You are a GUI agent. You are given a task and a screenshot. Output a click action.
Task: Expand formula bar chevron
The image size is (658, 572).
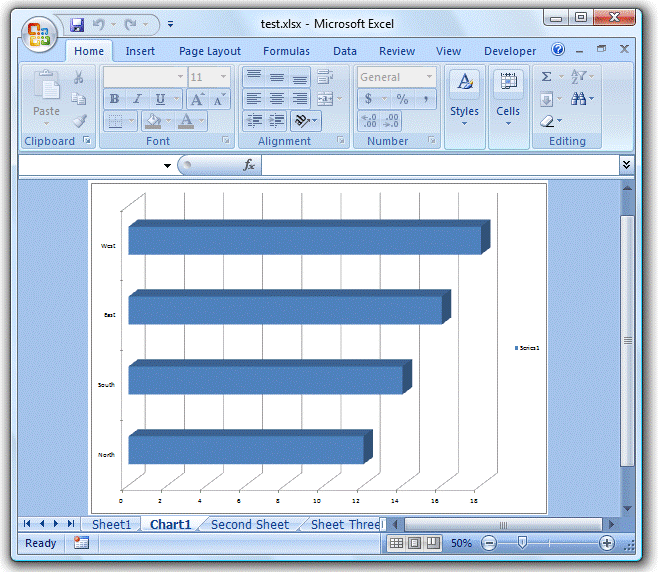pyautogui.click(x=626, y=165)
